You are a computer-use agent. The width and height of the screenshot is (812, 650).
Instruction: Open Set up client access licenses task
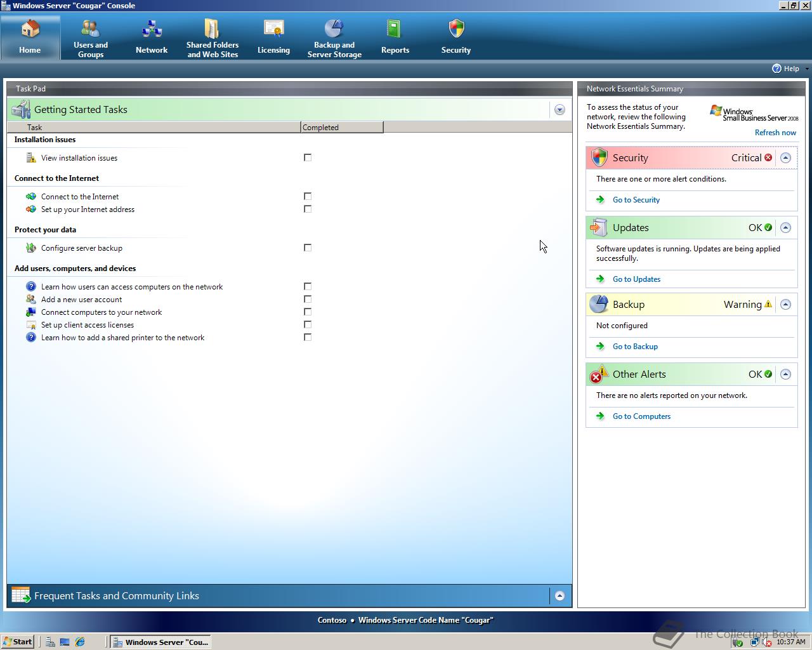click(x=88, y=325)
